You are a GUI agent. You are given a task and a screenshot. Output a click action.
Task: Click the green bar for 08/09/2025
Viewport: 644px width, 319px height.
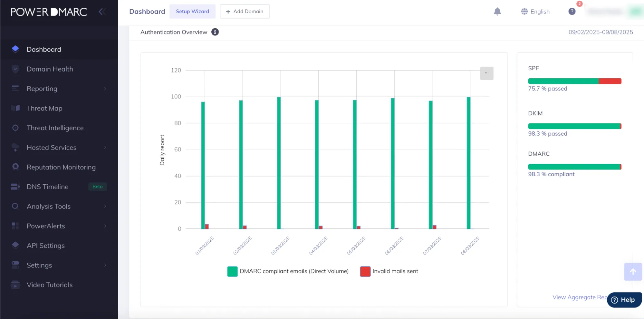point(468,163)
